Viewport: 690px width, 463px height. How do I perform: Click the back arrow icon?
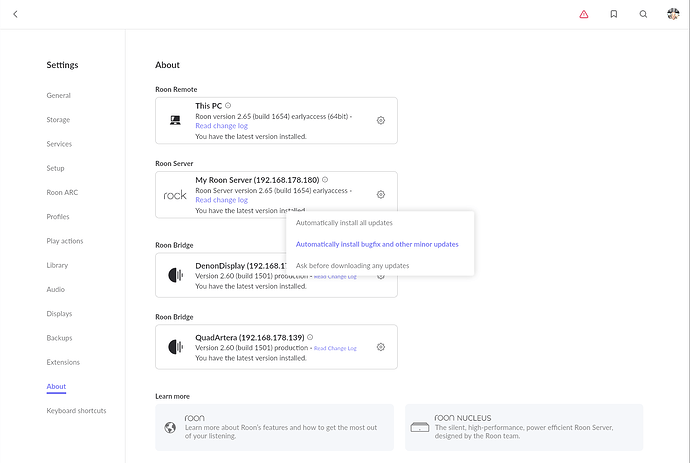click(x=15, y=14)
